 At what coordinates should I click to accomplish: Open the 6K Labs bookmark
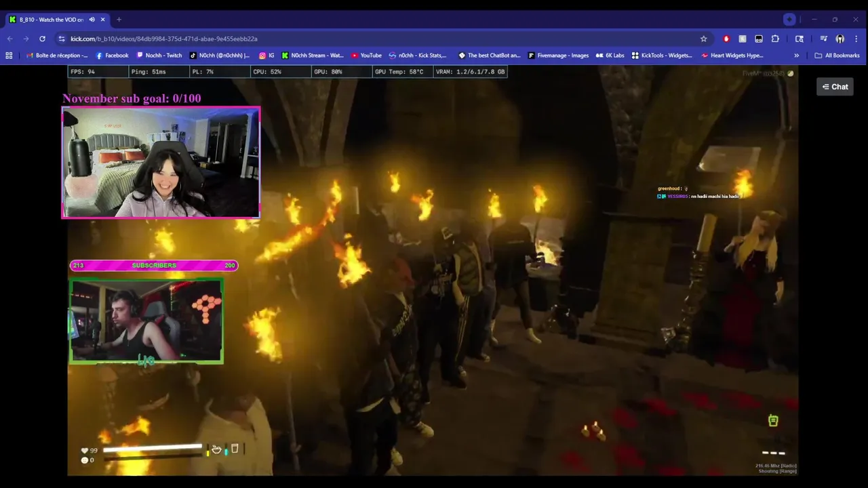pos(610,56)
